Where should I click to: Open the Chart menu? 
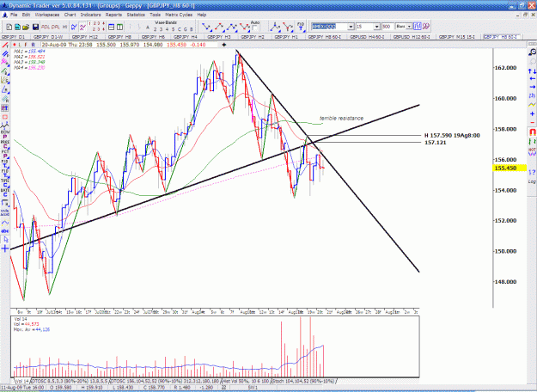coord(70,15)
